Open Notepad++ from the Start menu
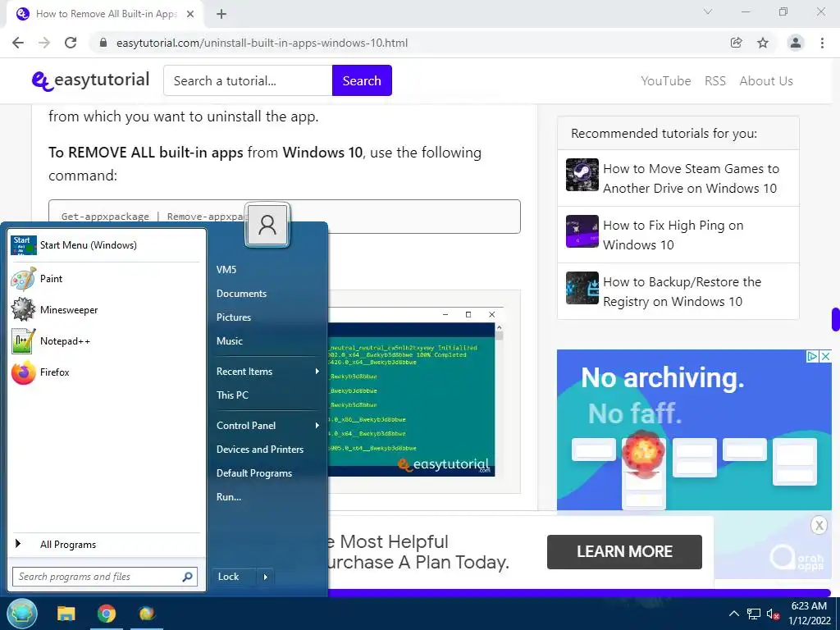Viewport: 840px width, 630px height. [x=106, y=340]
